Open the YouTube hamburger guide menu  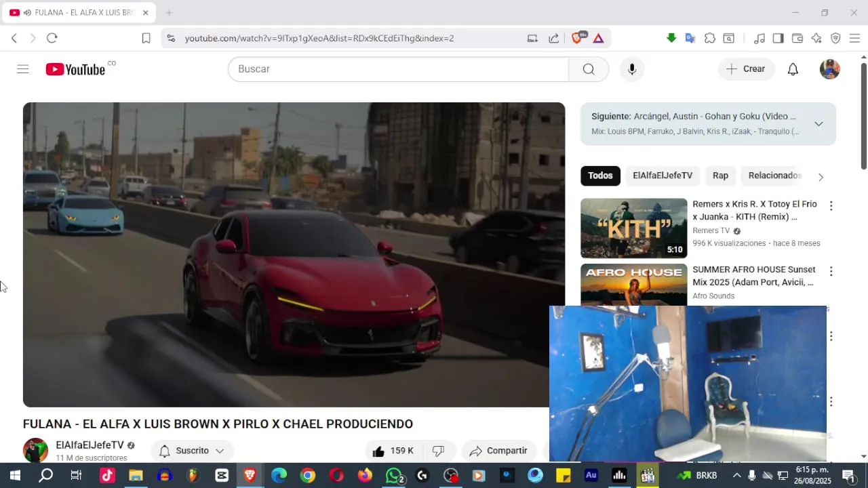(23, 69)
